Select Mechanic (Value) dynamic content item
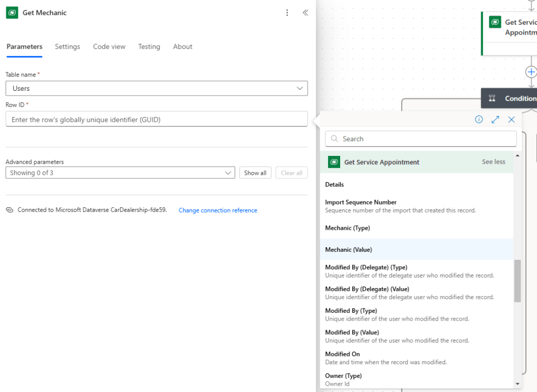 click(349, 250)
